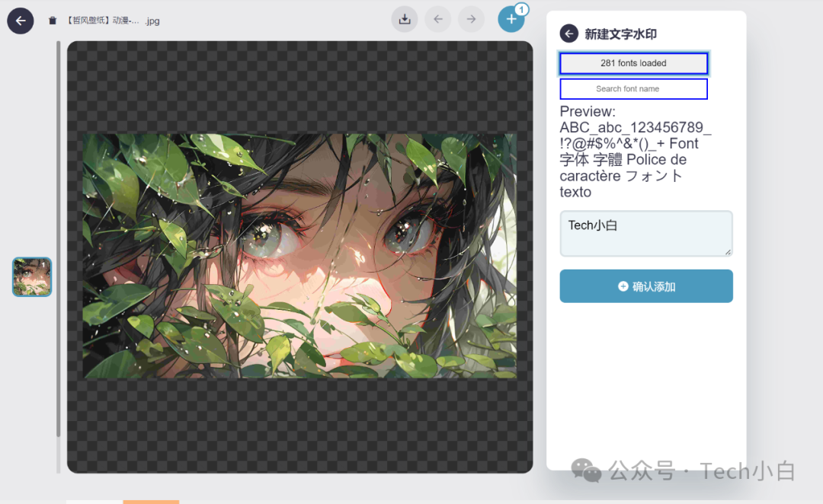823x504 pixels.
Task: Click the blue plus add button
Action: point(511,19)
